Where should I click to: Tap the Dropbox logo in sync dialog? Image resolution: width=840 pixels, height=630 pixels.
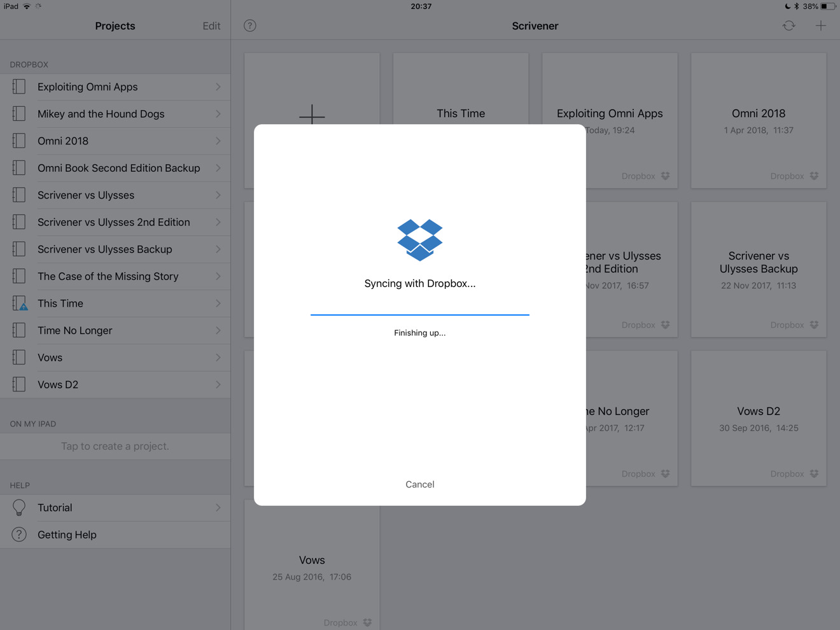point(420,240)
